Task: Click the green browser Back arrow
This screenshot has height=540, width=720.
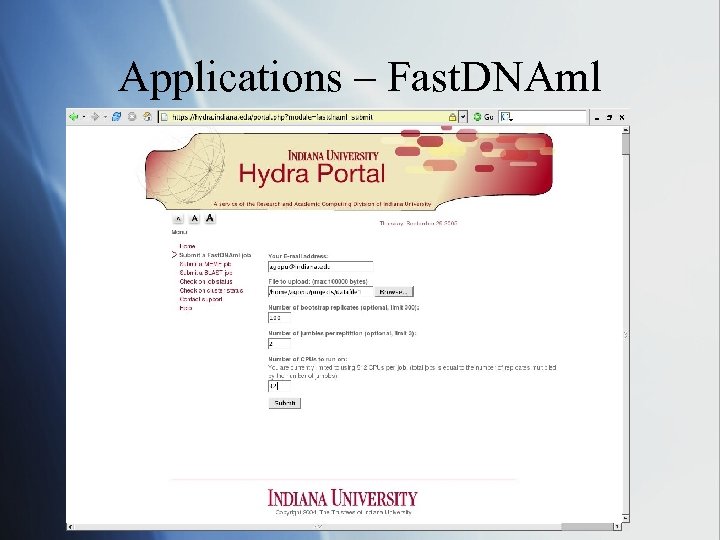Action: click(73, 117)
